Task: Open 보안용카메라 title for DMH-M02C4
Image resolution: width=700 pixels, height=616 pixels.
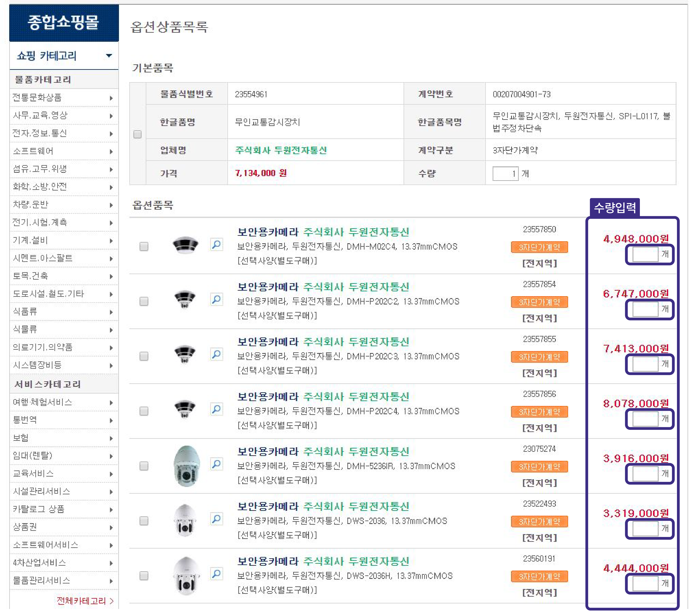Action: click(x=268, y=232)
